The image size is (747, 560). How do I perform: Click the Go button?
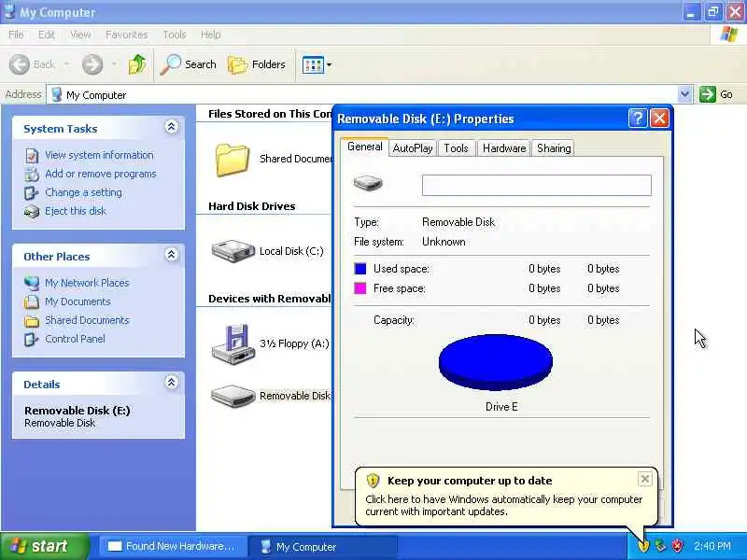pos(716,94)
